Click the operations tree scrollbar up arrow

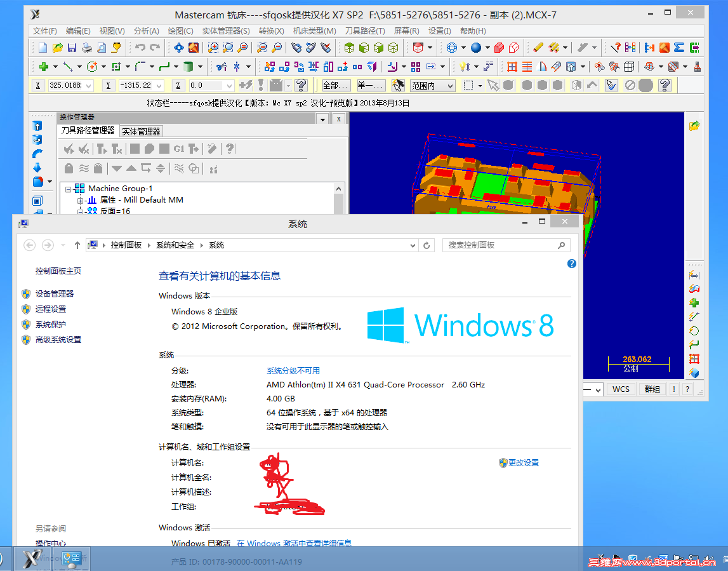pyautogui.click(x=338, y=189)
